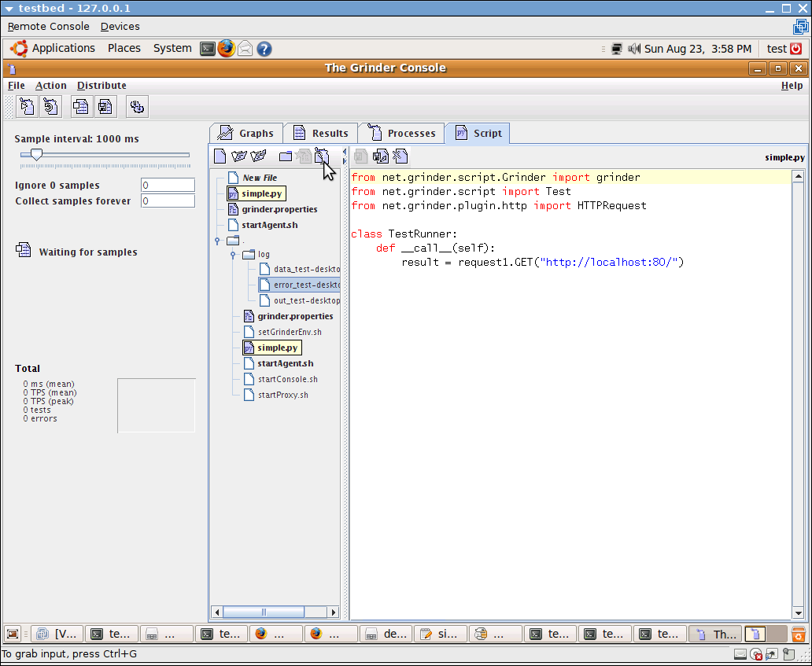This screenshot has height=666, width=812.
Task: Open Firefox from the top panel
Action: click(x=227, y=49)
